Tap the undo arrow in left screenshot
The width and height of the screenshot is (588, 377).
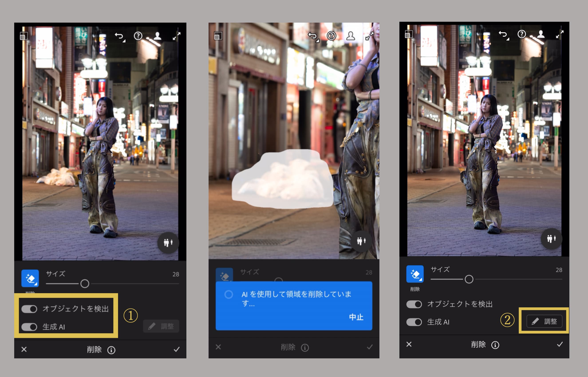pos(119,36)
